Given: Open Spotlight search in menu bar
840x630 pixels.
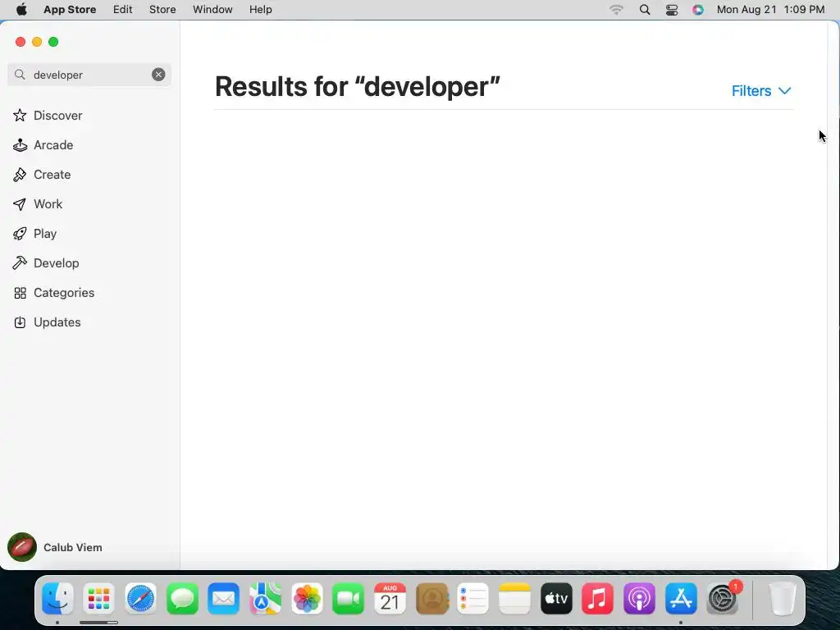Looking at the screenshot, I should coord(645,9).
